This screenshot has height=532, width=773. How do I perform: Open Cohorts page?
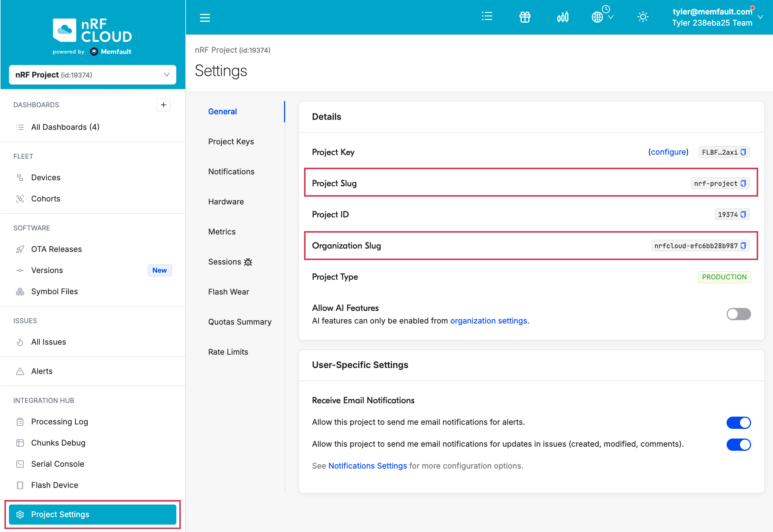pos(46,198)
